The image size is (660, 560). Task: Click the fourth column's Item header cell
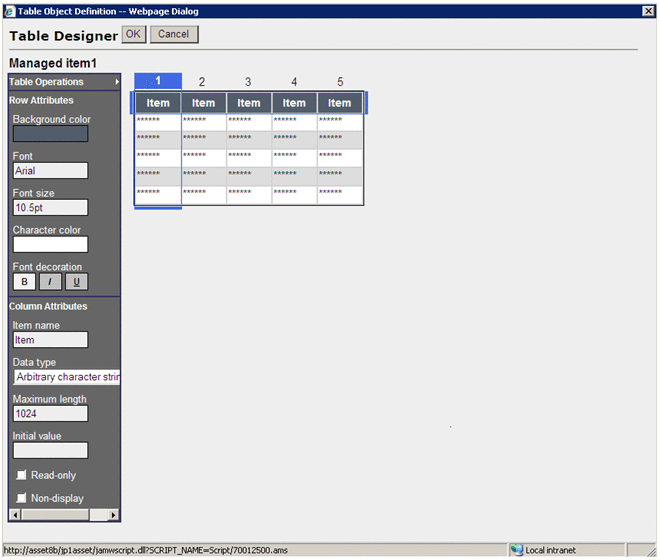tap(294, 103)
